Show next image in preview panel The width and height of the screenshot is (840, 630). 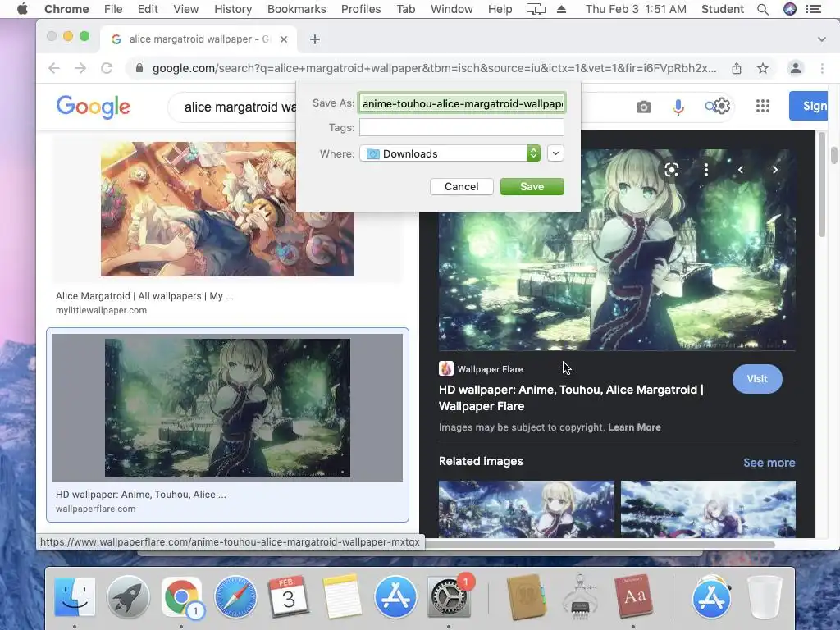click(x=774, y=170)
